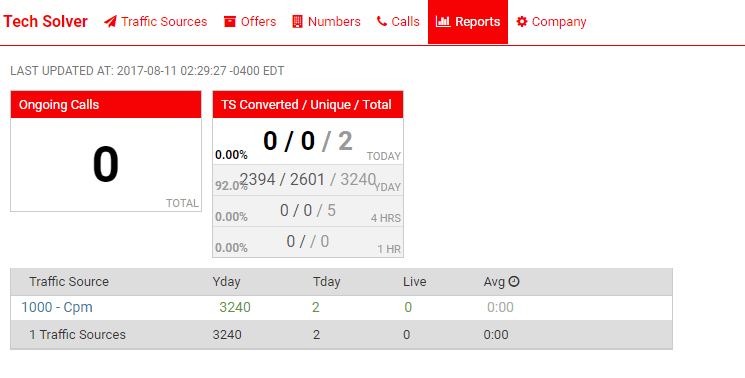745x378 pixels.
Task: Go to the Numbers menu
Action: click(x=326, y=22)
